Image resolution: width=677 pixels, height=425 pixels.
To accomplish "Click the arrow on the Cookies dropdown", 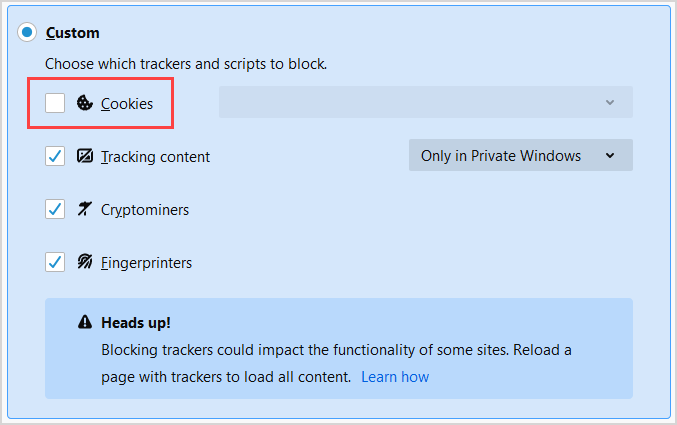I will (609, 102).
